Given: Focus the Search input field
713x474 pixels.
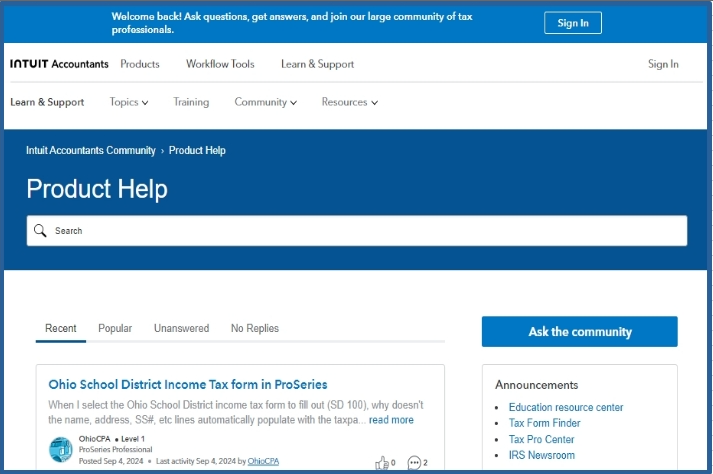Looking at the screenshot, I should tap(357, 231).
